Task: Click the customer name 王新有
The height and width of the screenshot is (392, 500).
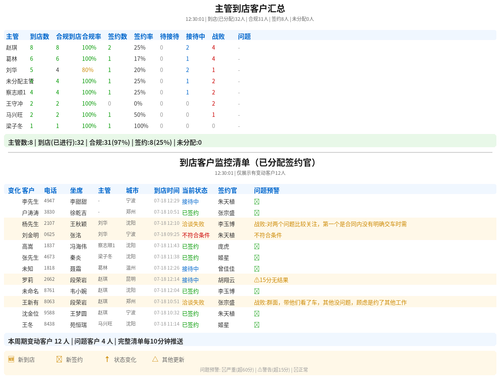Action: pos(30,302)
